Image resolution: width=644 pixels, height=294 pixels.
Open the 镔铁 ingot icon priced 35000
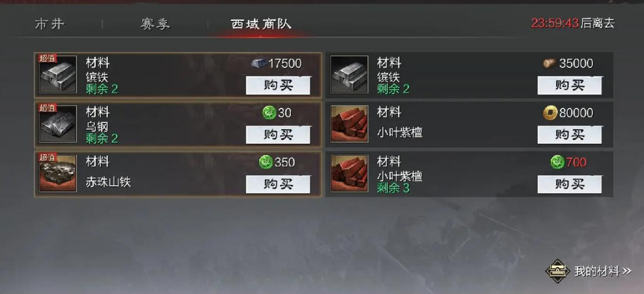pos(349,74)
